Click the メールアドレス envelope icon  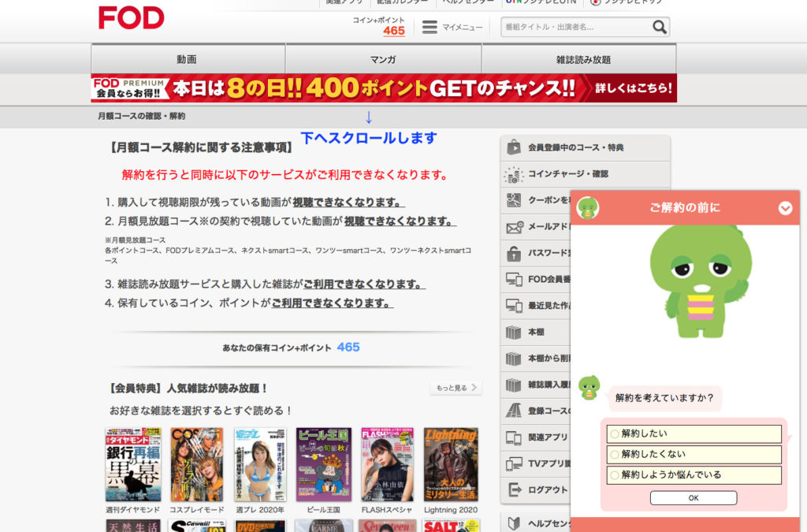514,227
